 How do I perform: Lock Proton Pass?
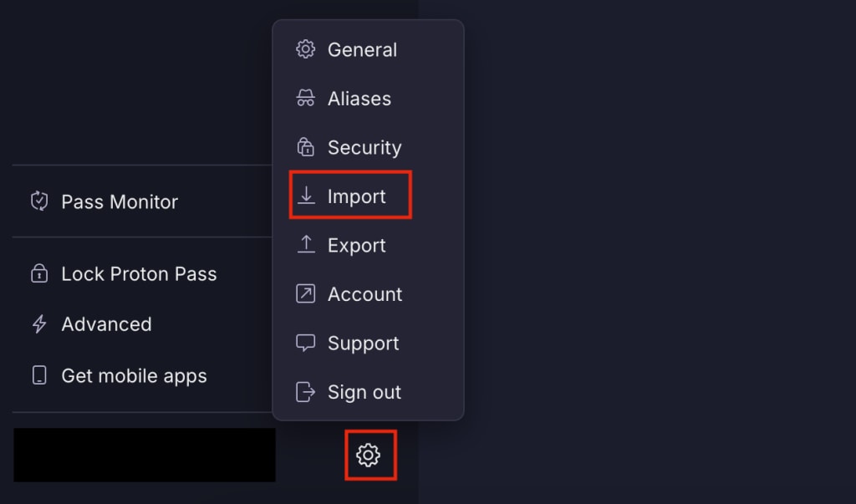click(x=138, y=273)
